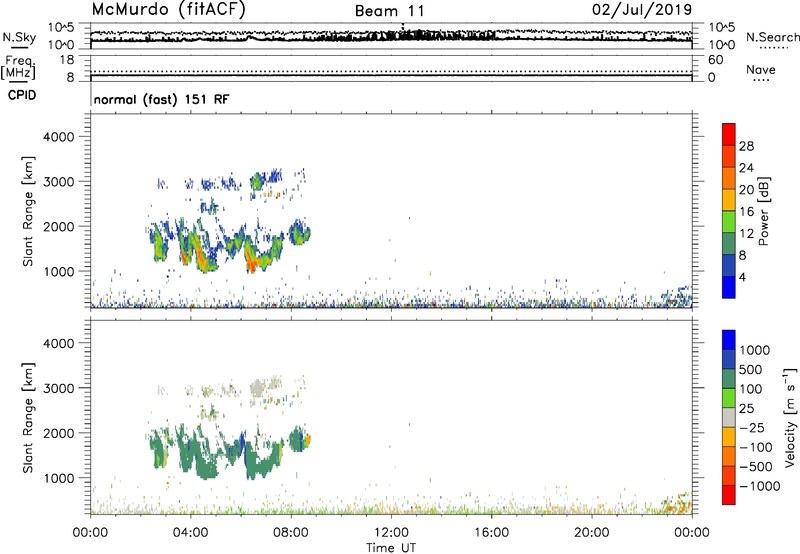The width and height of the screenshot is (800, 554).
Task: Click the blue bottom of the power colorbar
Action: coord(729,287)
